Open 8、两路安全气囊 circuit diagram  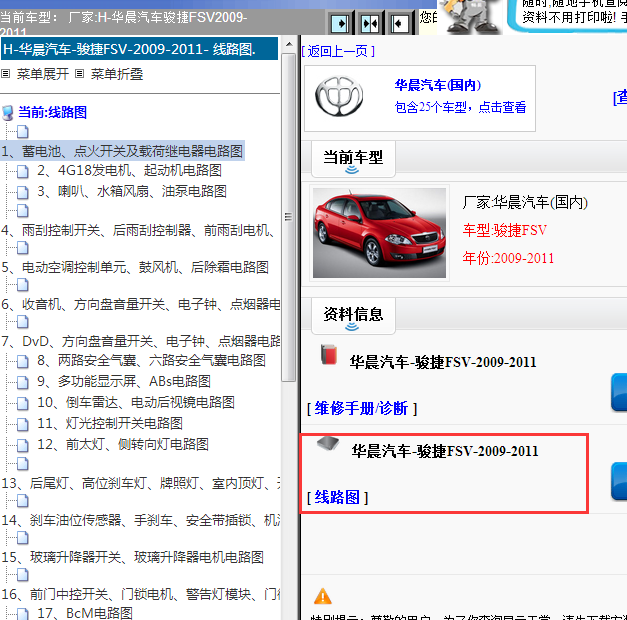coord(152,361)
